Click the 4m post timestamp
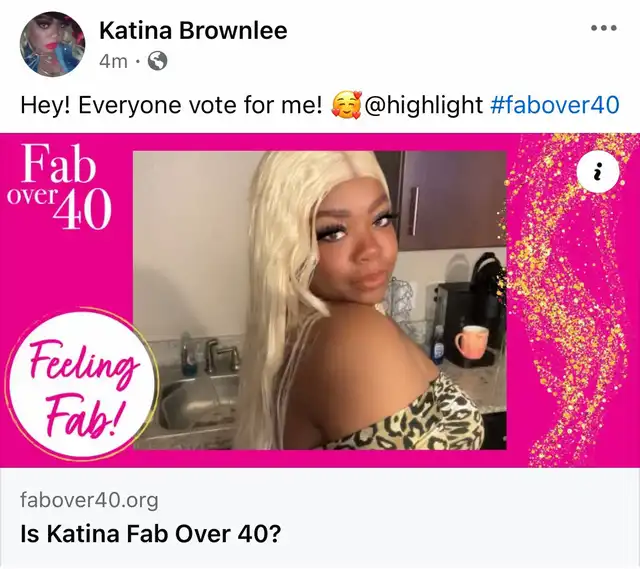The image size is (640, 569). pos(113,62)
